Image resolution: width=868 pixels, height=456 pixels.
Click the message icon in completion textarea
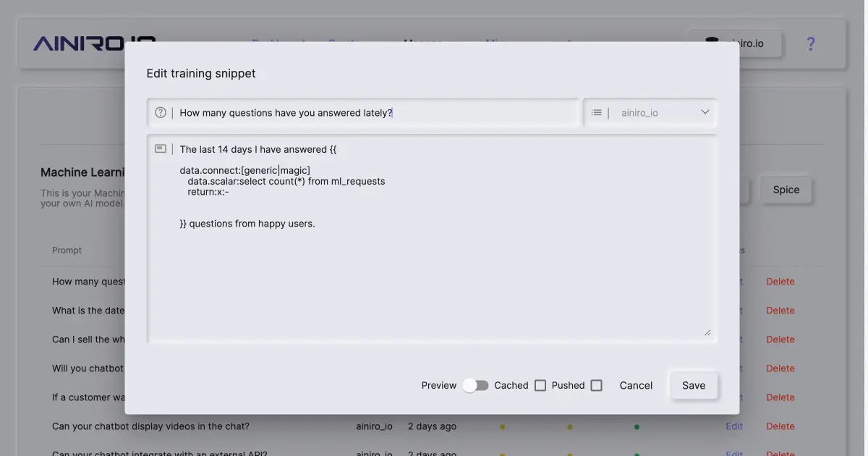(x=161, y=149)
